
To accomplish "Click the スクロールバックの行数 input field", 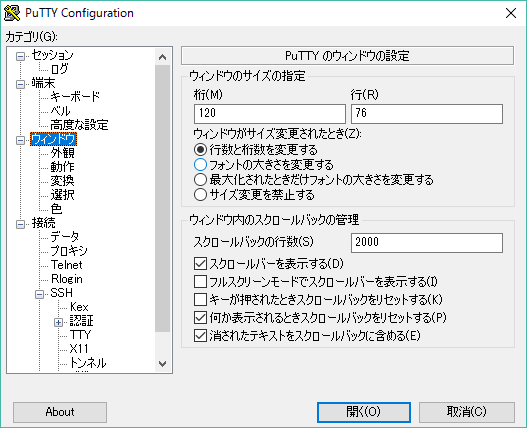I will pos(427,243).
